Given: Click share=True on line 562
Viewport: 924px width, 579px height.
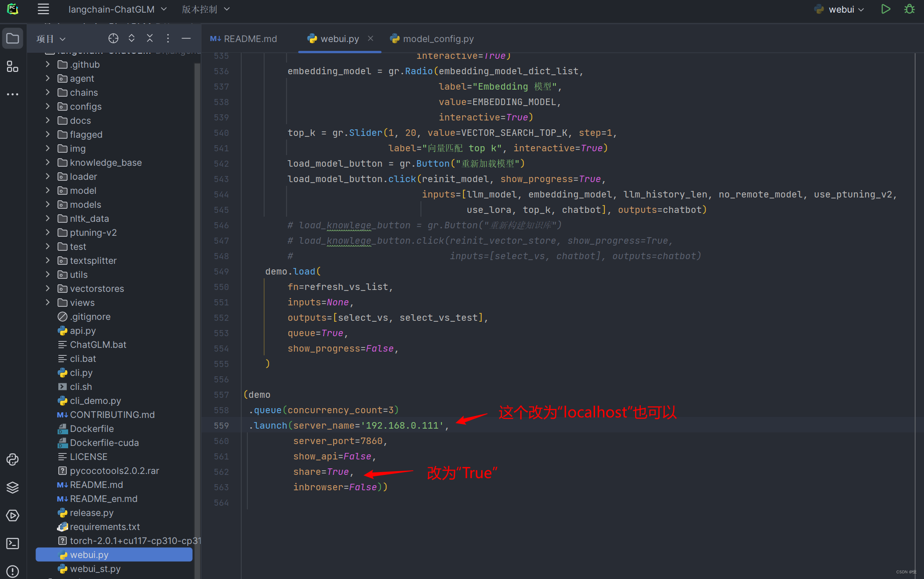Looking at the screenshot, I should coord(321,472).
